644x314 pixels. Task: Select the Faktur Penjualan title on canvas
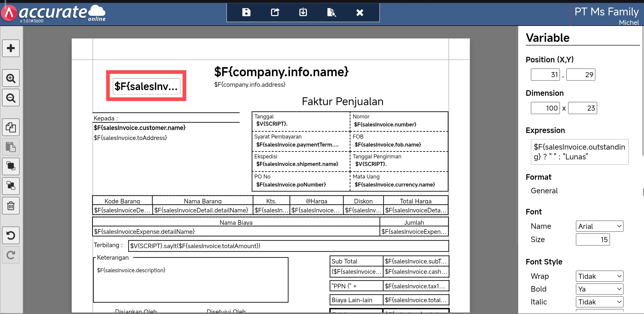[x=342, y=102]
